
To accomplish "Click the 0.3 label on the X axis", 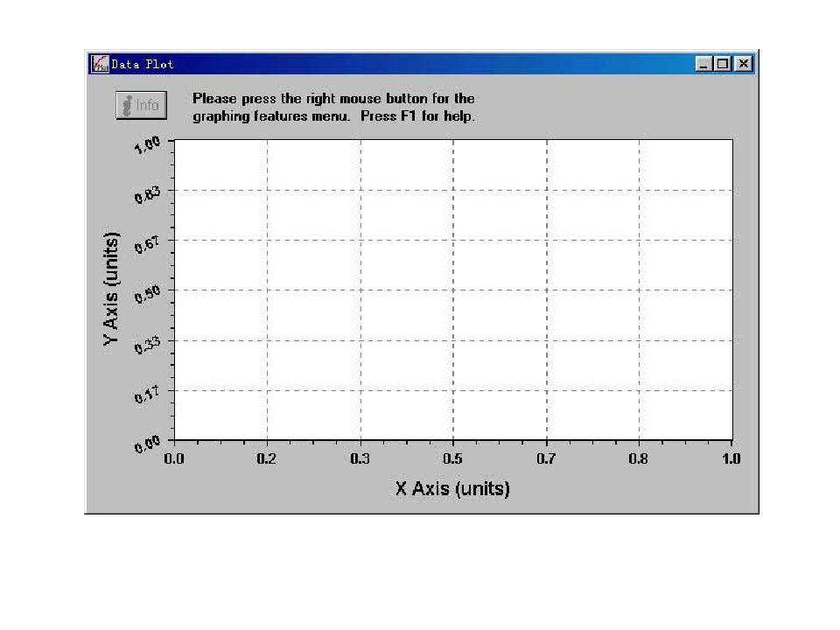I will click(360, 458).
